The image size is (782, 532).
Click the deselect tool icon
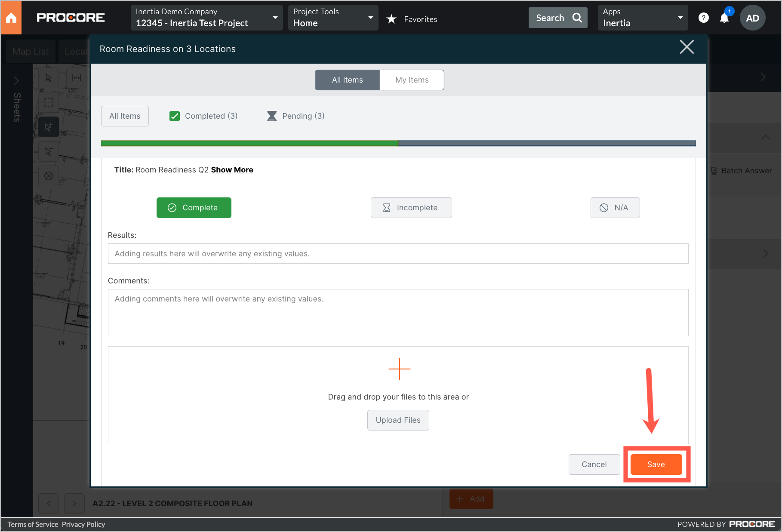pos(48,176)
